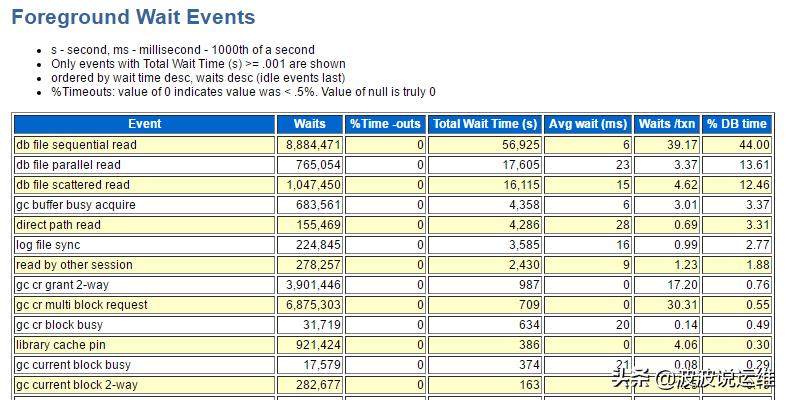Click waits value 3,901,446
Screen dimensions: 787x400
point(313,285)
